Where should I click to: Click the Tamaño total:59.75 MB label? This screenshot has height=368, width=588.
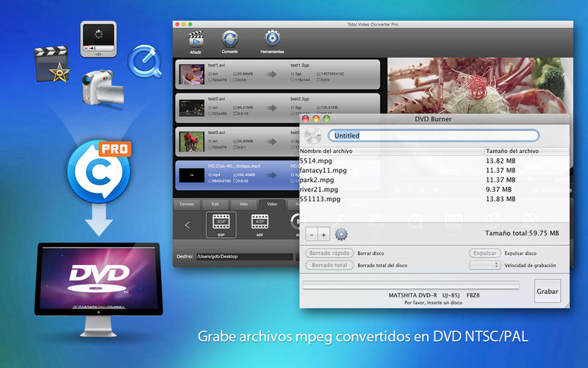click(x=522, y=233)
